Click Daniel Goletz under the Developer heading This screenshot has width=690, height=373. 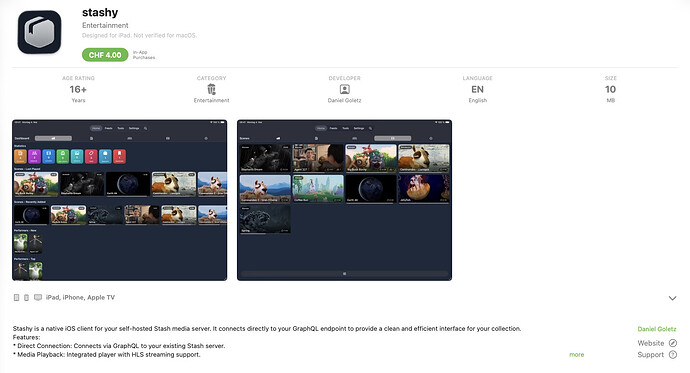point(345,100)
